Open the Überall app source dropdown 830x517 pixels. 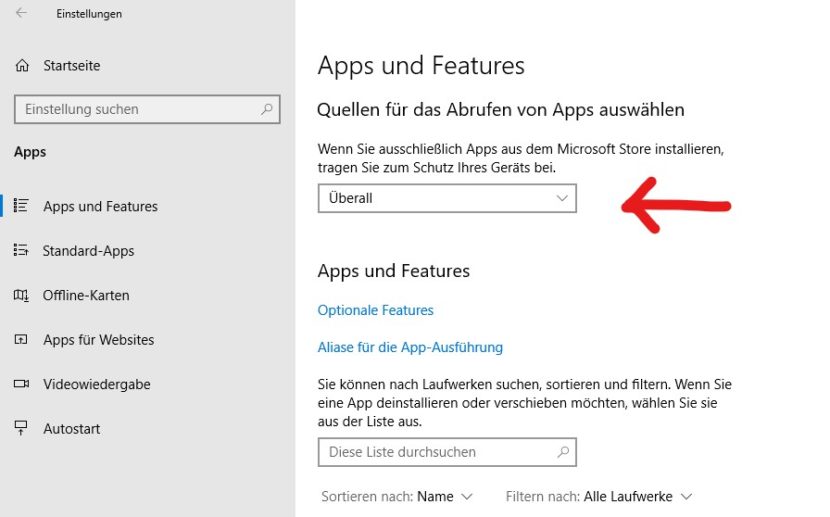click(x=447, y=198)
